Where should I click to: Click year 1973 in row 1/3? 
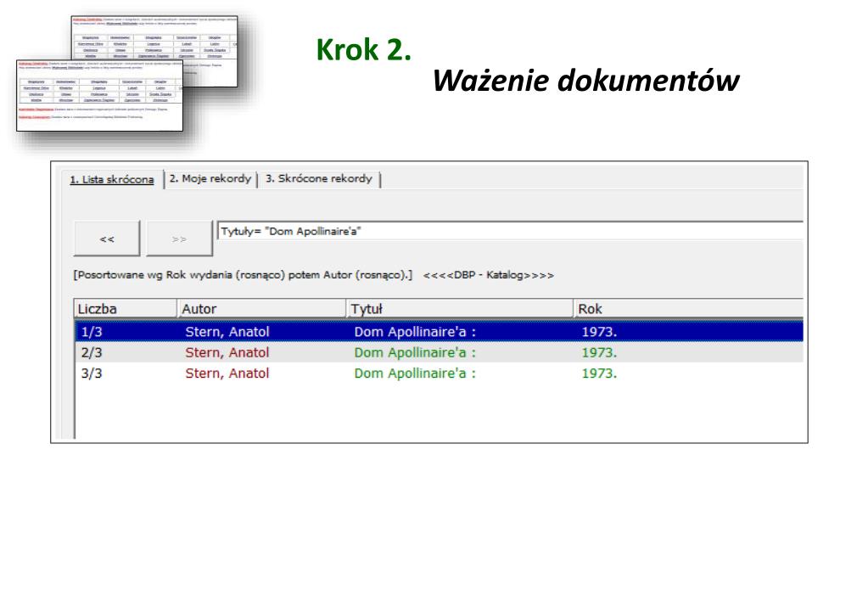coord(599,332)
